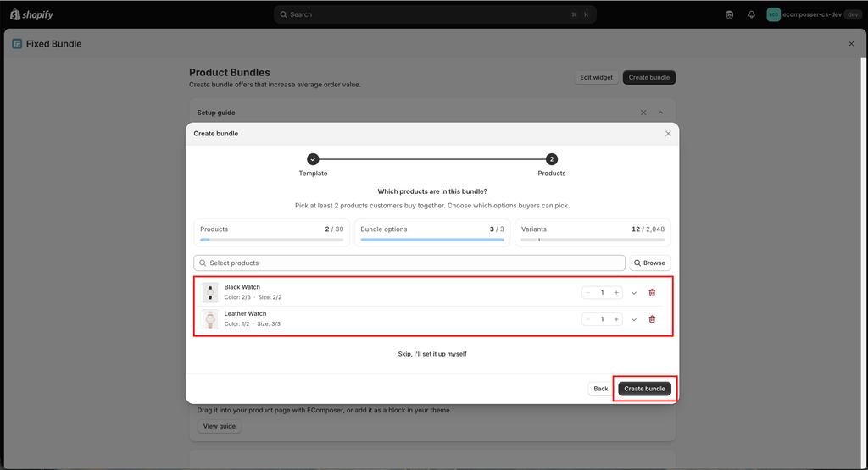Click the magnifier icon in Select products
Image resolution: width=868 pixels, height=470 pixels.
(203, 263)
